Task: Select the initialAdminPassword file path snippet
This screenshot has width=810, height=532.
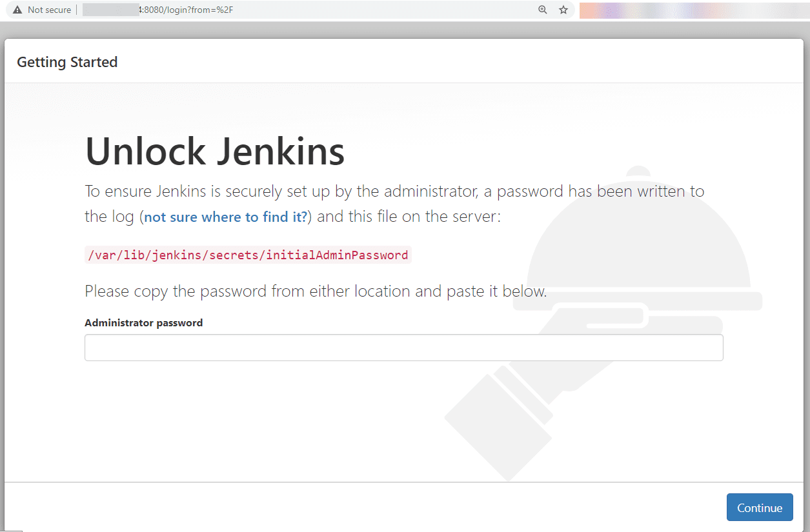Action: pos(248,255)
